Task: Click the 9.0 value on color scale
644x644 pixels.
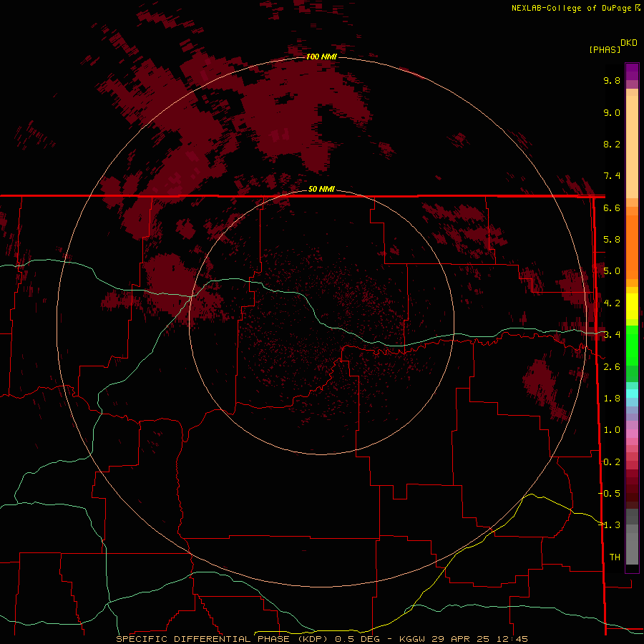Action: (x=612, y=112)
